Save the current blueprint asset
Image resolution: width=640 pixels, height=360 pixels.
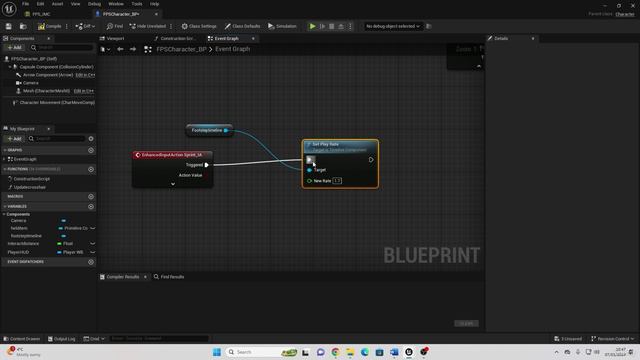point(9,26)
